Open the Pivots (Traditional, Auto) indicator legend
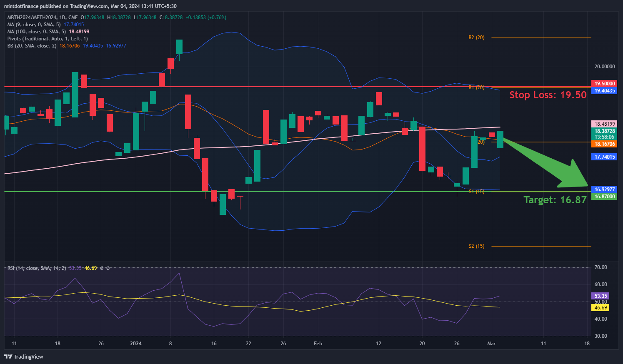Screen dimensions: 623x364 (48, 39)
